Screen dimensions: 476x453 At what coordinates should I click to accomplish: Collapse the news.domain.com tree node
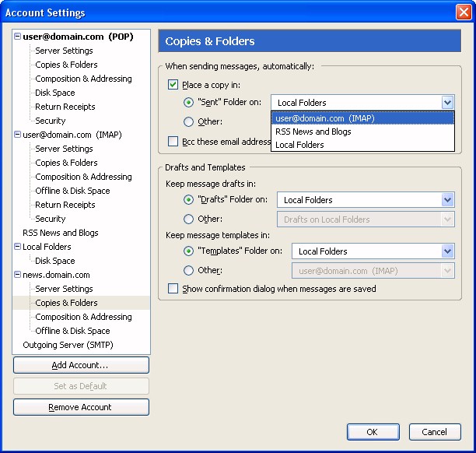18,274
